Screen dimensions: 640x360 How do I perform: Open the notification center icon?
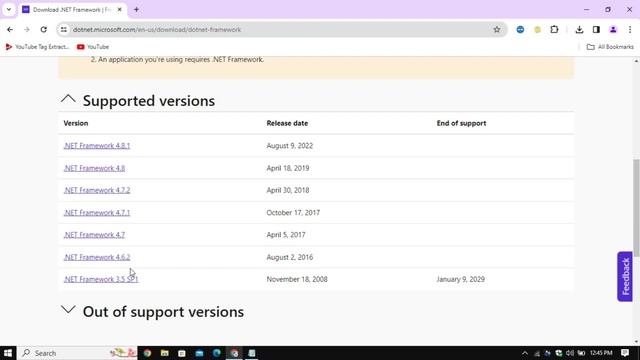coord(625,353)
